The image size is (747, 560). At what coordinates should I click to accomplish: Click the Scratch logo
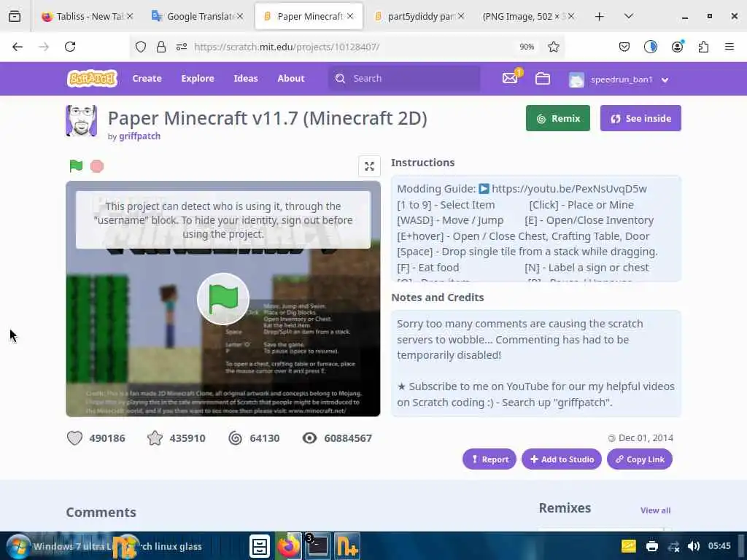pos(92,78)
